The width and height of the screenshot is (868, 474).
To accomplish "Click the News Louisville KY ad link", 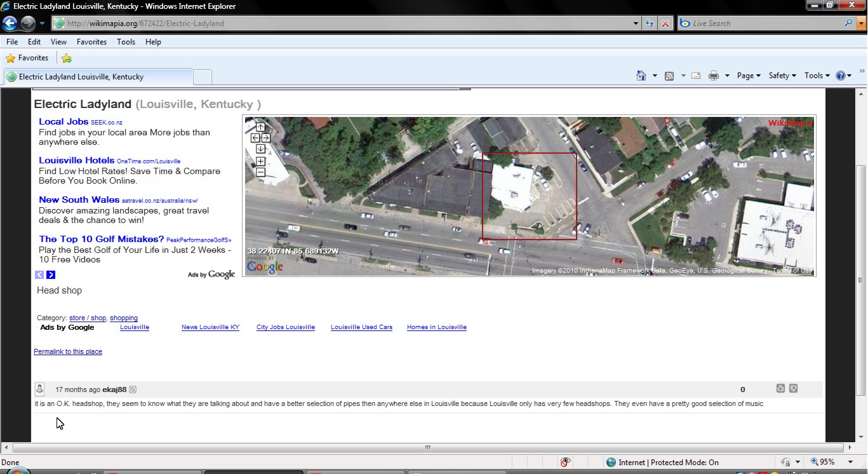I will tap(210, 327).
